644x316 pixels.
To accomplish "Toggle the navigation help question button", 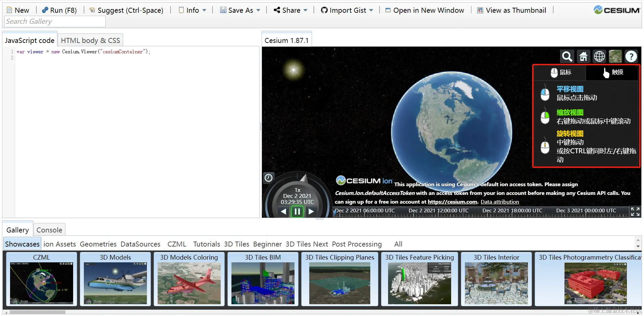I will click(631, 56).
